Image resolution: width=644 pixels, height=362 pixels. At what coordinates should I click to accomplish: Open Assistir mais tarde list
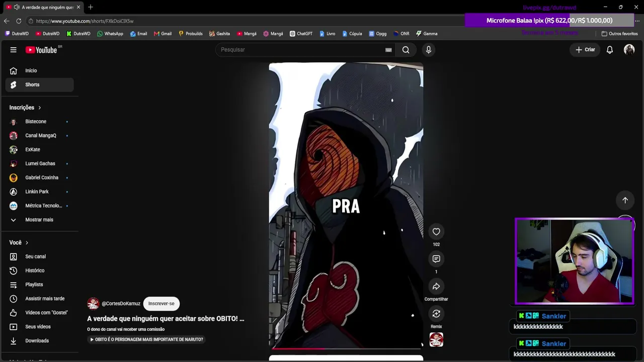(39, 299)
